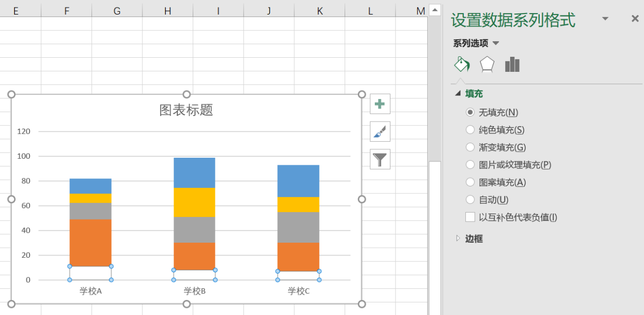Click the gray segment of 学校B bar
Screen dimensions: 644x315
(194, 230)
